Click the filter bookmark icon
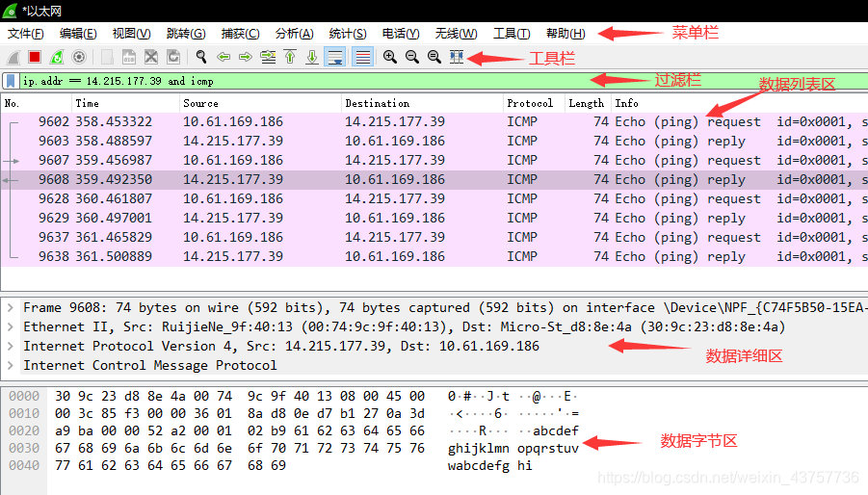Viewport: 868px width, 495px height. click(11, 81)
